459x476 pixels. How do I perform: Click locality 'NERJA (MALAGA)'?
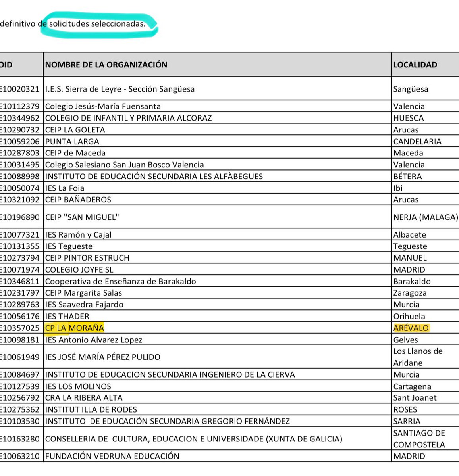pos(426,217)
